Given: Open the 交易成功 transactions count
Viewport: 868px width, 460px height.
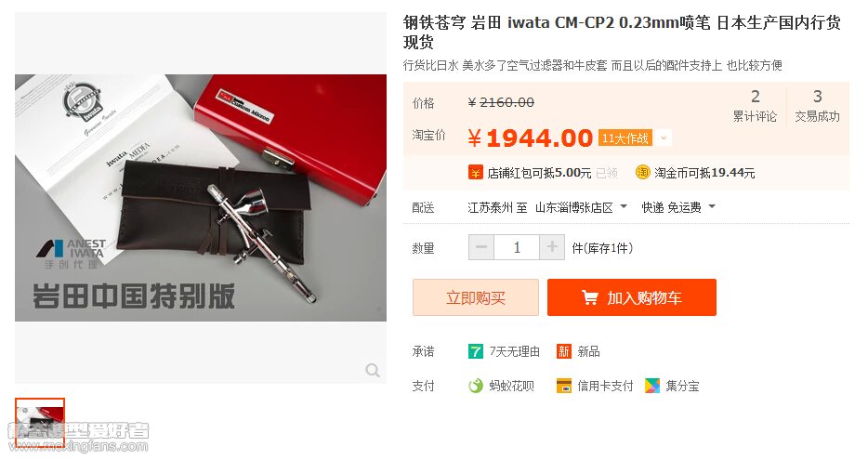Looking at the screenshot, I should click(817, 106).
